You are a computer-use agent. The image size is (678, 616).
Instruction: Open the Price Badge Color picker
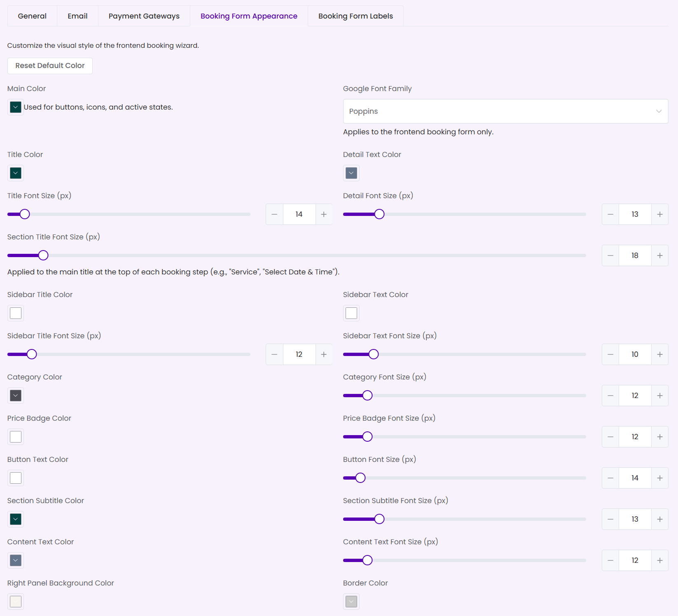tap(16, 437)
